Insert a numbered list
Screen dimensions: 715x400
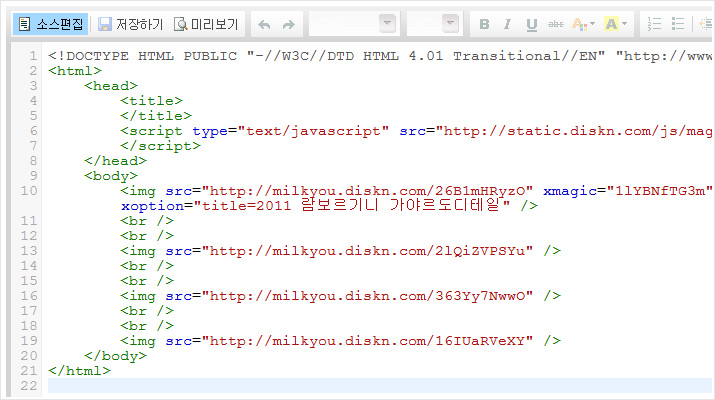tap(654, 24)
